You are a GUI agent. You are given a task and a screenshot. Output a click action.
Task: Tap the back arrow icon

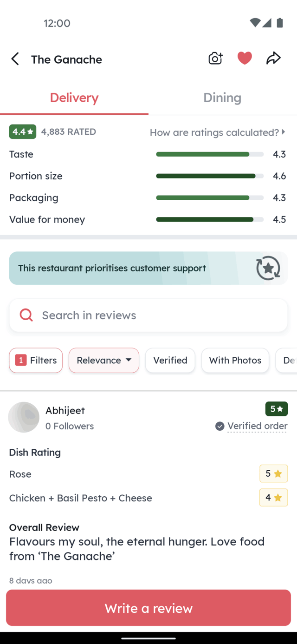pyautogui.click(x=15, y=59)
